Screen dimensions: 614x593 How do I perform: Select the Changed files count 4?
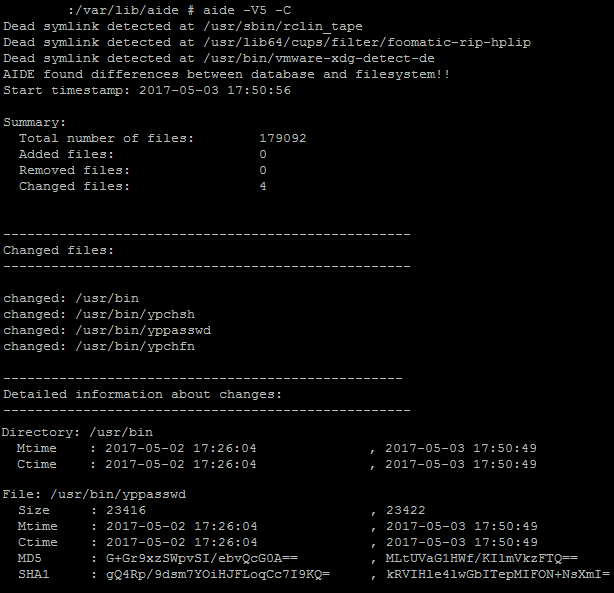point(263,186)
